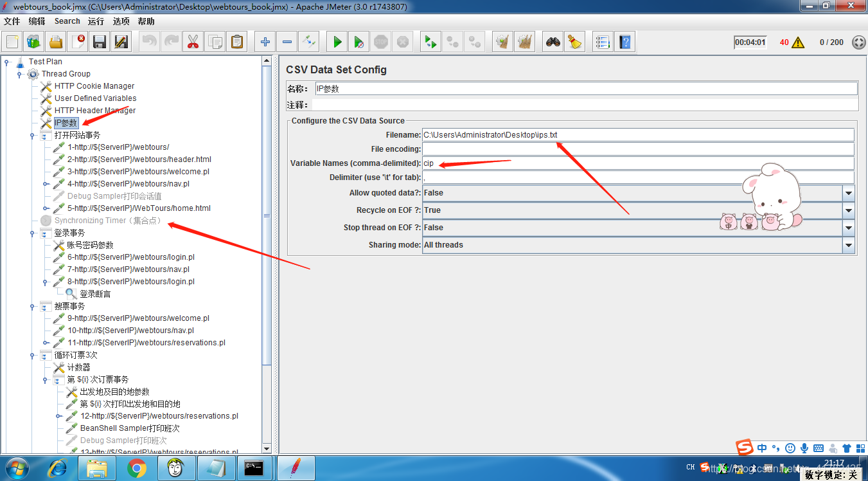Image resolution: width=868 pixels, height=481 pixels.
Task: Expand the 4-http webtours/nav.pl node
Action: [45, 184]
